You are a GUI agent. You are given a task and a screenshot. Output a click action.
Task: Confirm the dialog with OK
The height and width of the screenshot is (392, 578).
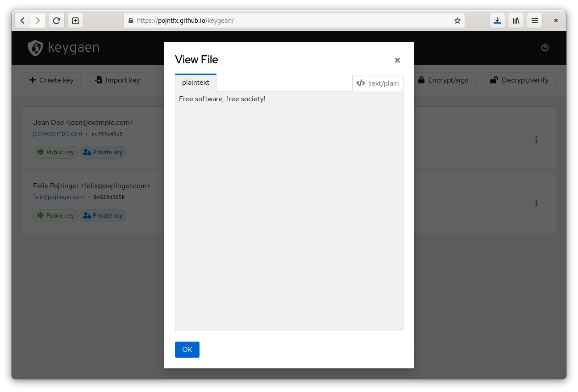click(187, 350)
